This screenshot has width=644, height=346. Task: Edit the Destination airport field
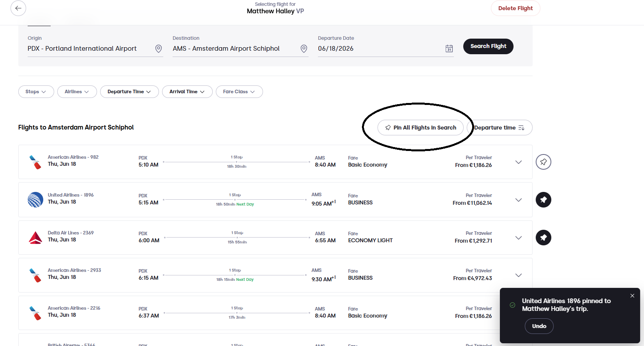[x=240, y=49]
